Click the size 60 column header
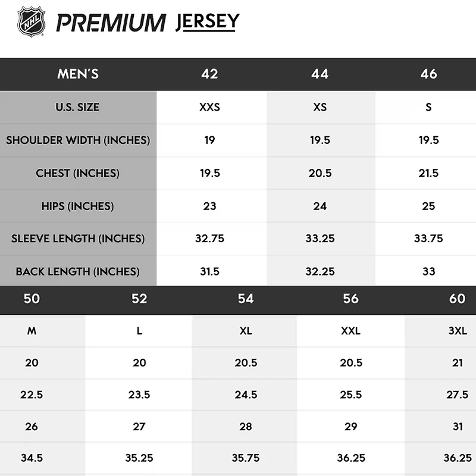The height and width of the screenshot is (476, 476). point(457,299)
